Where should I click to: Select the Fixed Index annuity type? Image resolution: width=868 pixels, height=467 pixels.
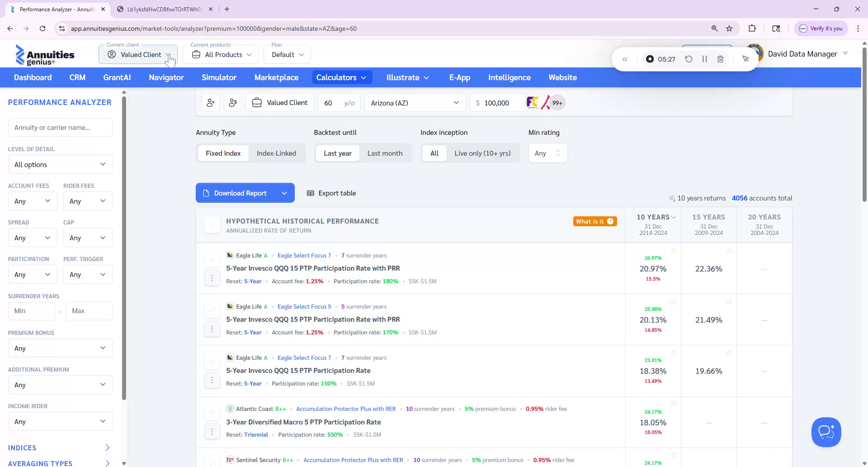click(x=223, y=153)
